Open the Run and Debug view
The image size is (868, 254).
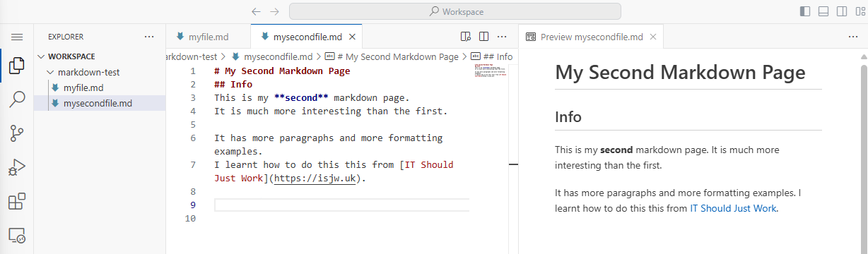(17, 167)
